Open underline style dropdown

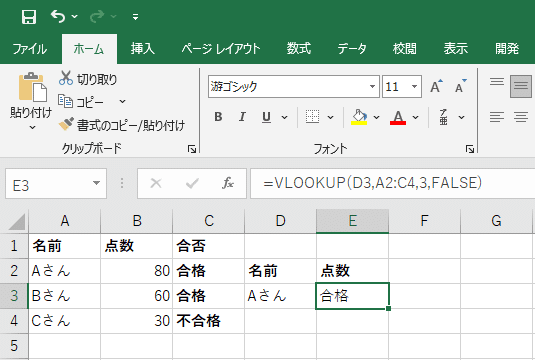point(284,117)
